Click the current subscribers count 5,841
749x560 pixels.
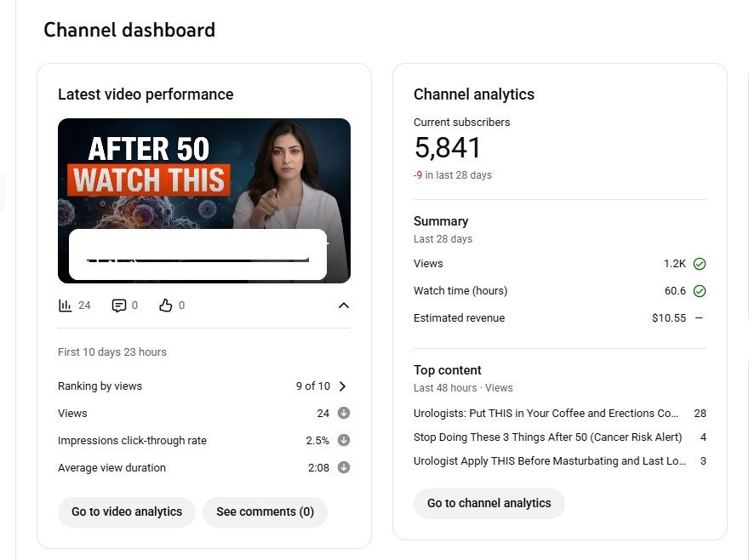pos(448,149)
